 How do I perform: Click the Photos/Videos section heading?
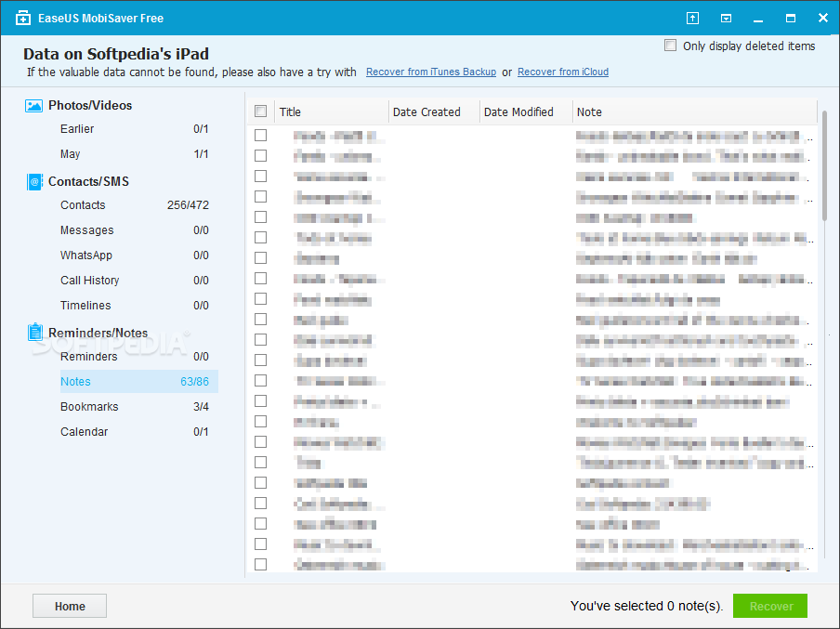(90, 105)
